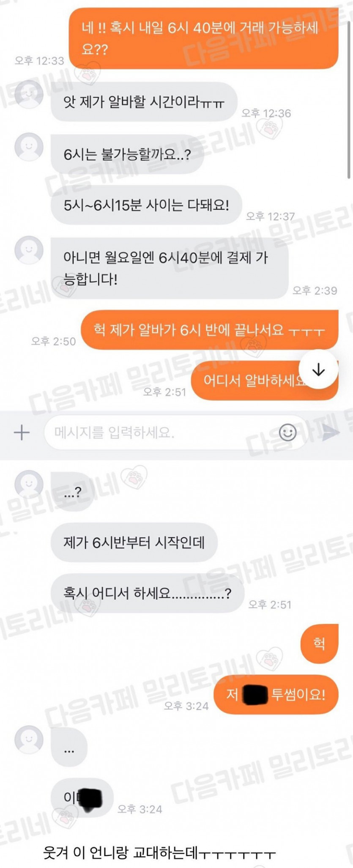
Task: Select the '5시~6시15분 사이는 다돼요!' message
Action: click(146, 205)
